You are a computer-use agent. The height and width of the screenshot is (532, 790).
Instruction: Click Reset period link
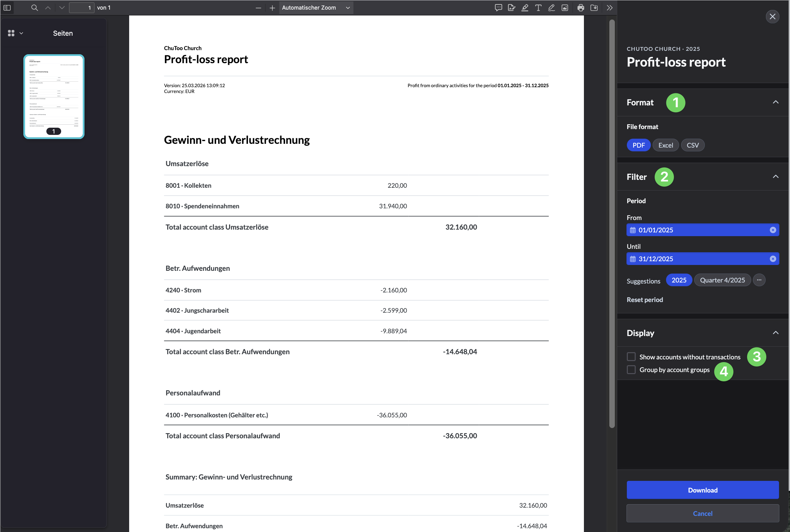645,300
